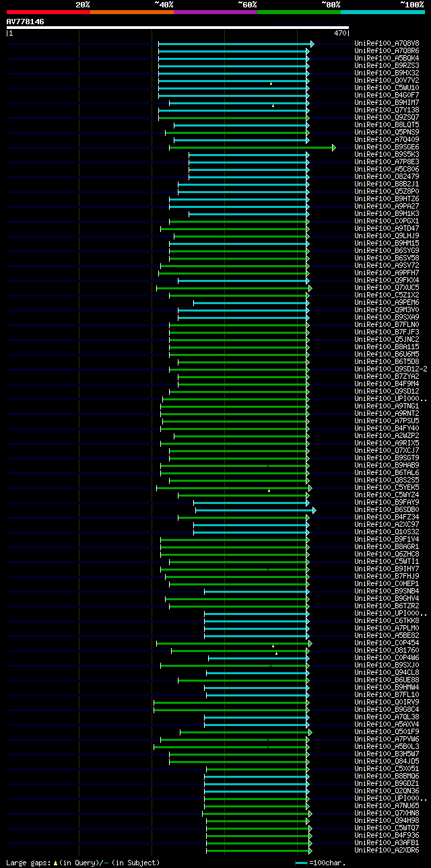Select label UniRef100_B9F1V4
The height and width of the screenshot is (868, 431).
(x=387, y=540)
